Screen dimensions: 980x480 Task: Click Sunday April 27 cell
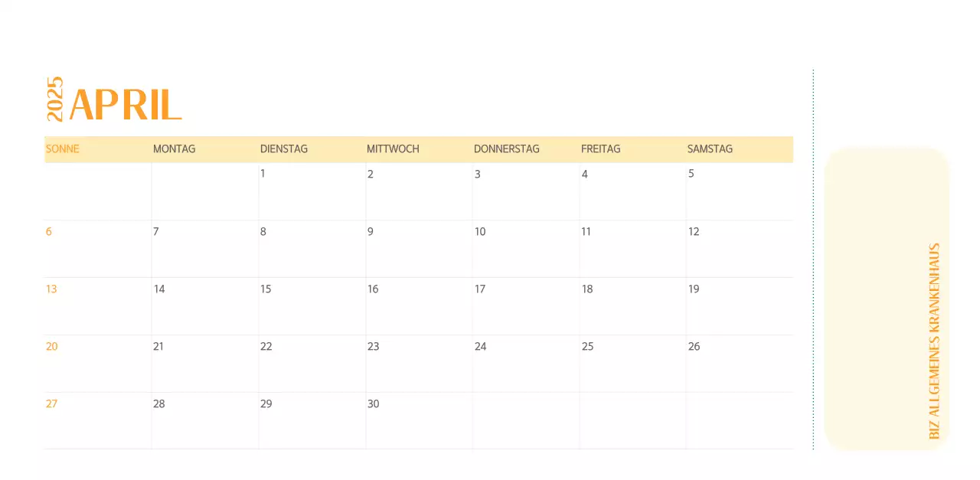coord(98,420)
